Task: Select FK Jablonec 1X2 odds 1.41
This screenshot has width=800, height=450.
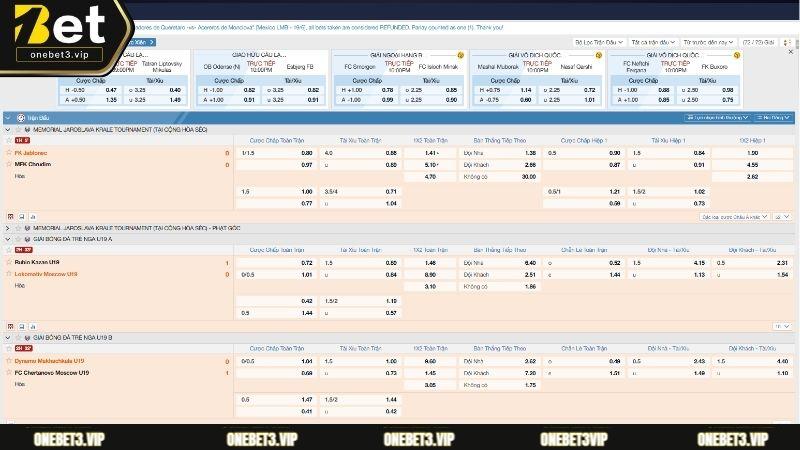Action: point(430,153)
